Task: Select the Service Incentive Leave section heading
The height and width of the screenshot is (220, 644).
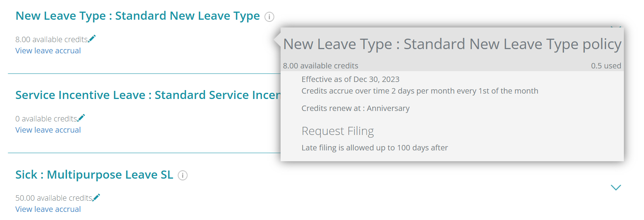Action: [148, 95]
